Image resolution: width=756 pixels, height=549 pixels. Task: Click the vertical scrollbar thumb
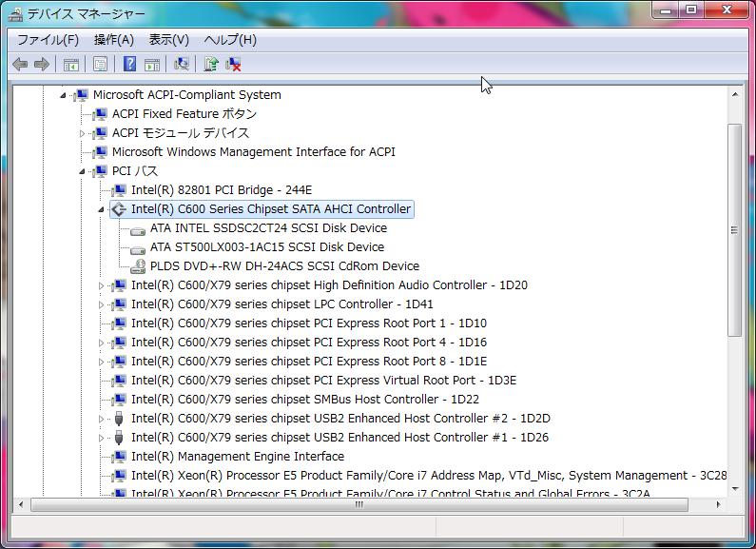(734, 230)
